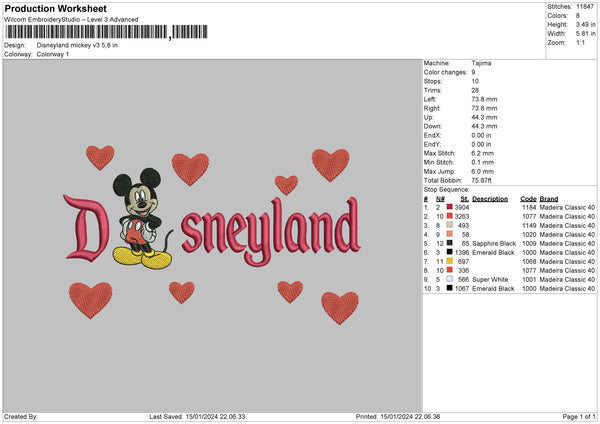Click the pink swatch beside 58 stitches

point(450,234)
